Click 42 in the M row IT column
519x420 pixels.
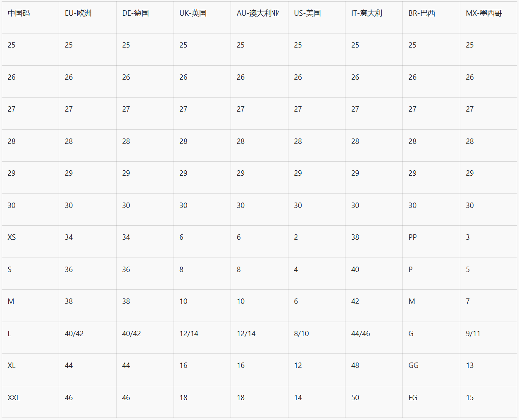[x=355, y=301]
